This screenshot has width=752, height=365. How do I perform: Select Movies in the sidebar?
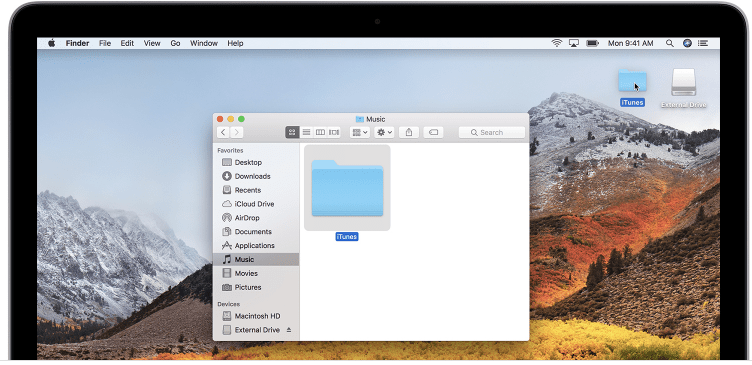tap(256, 273)
